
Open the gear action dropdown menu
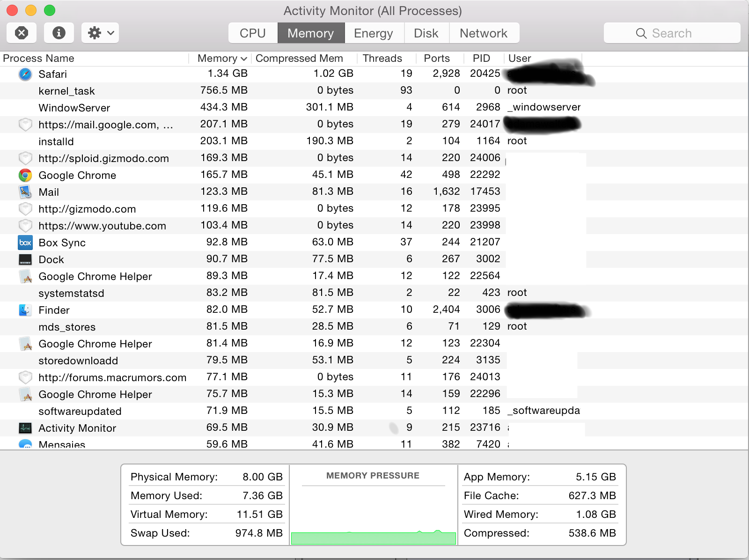[100, 33]
